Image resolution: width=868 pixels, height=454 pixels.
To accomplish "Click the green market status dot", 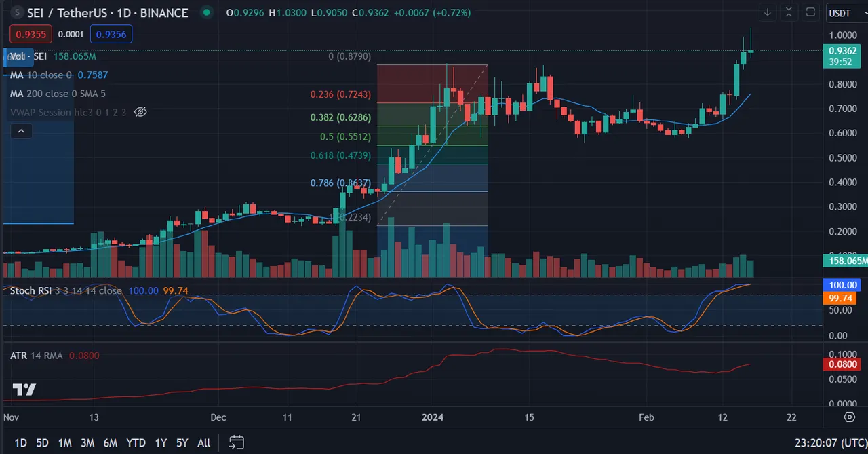I will point(207,13).
